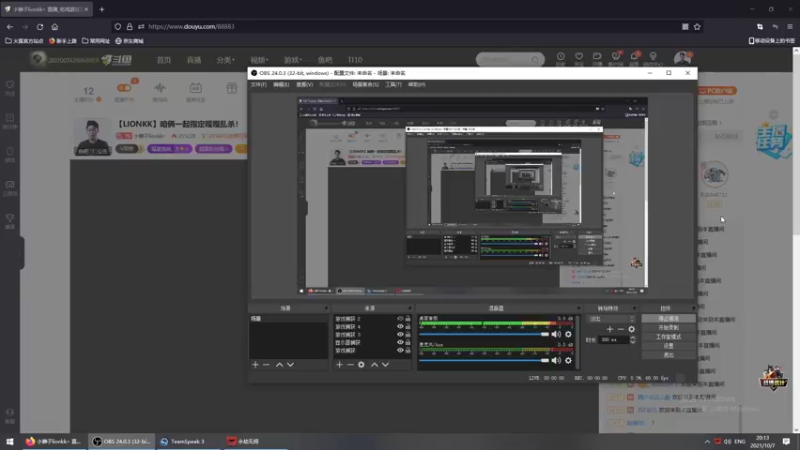Go to Douyu home page link
The width and height of the screenshot is (800, 450).
164,60
